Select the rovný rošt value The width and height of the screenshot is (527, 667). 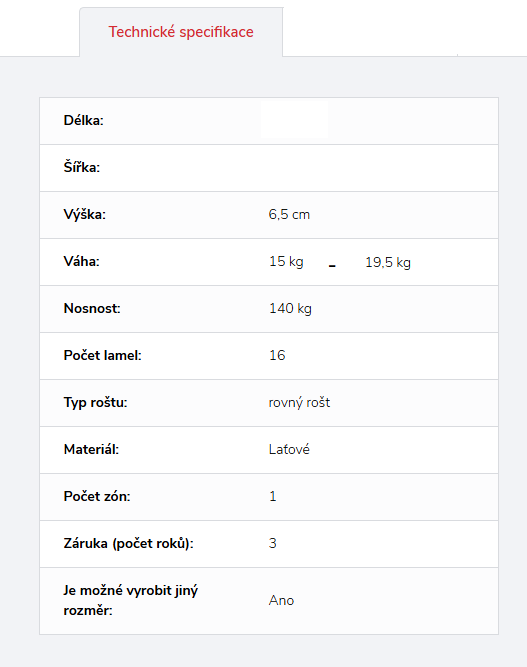[x=299, y=402]
